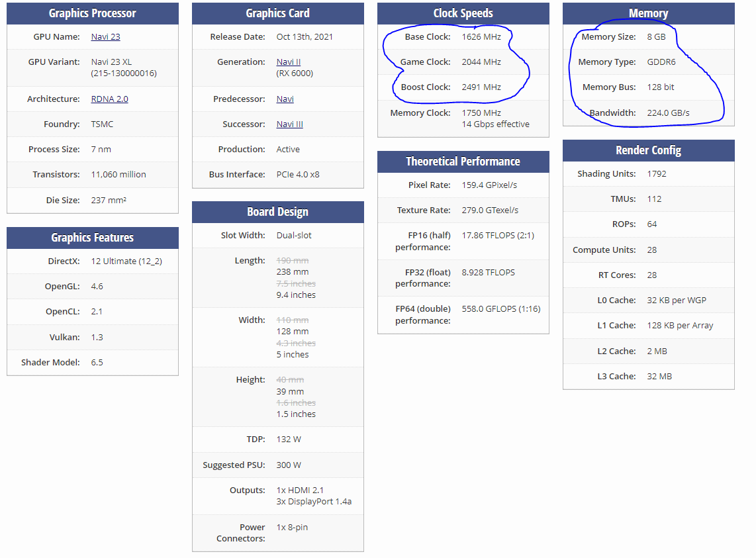The image size is (756, 558).
Task: Select the Theoretical Performance header
Action: [463, 162]
